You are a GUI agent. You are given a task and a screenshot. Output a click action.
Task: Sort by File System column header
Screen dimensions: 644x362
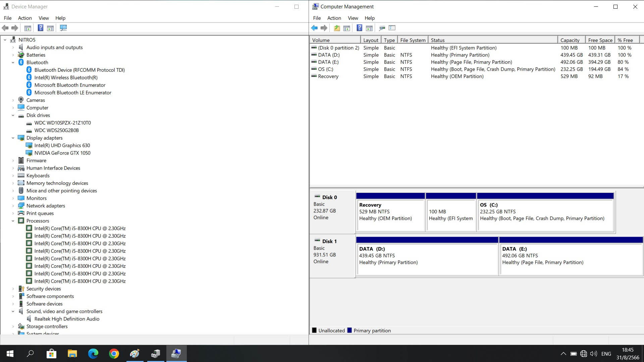point(413,40)
